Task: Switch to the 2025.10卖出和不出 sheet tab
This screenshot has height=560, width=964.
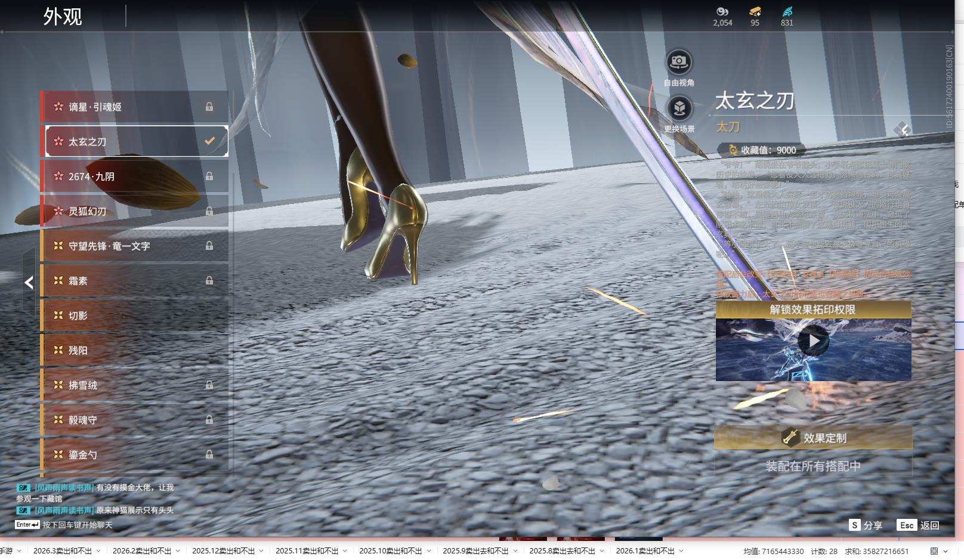Action: point(390,551)
